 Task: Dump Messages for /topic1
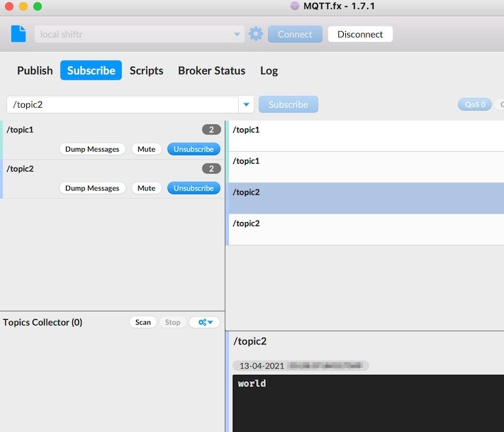point(92,149)
